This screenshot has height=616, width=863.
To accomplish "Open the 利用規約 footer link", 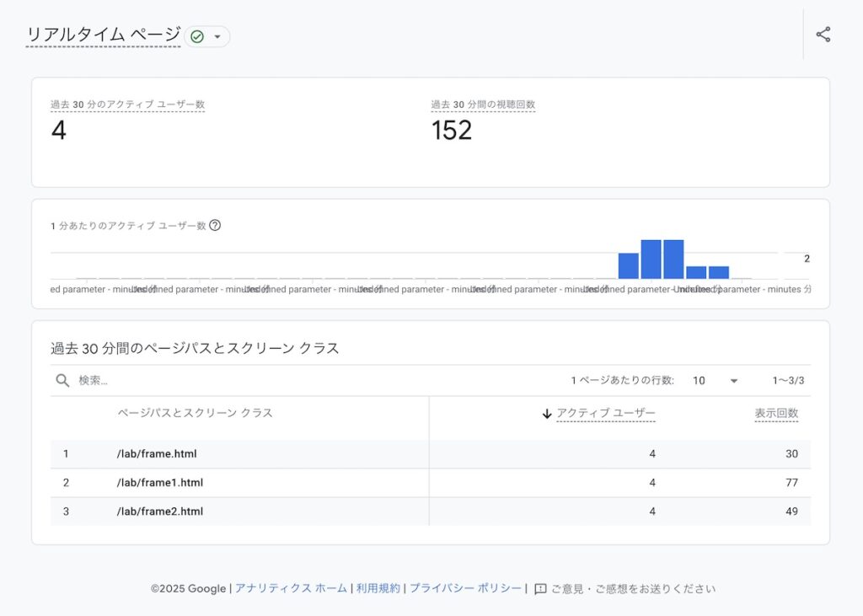I will [378, 589].
